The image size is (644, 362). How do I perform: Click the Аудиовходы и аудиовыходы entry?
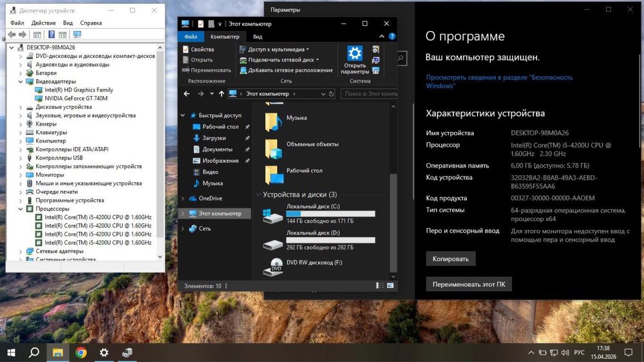[72, 64]
